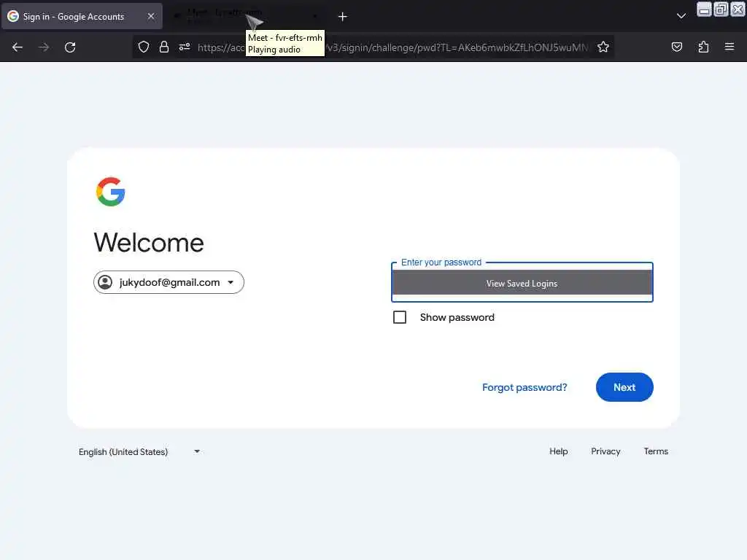The width and height of the screenshot is (747, 560).
Task: Enable the Show password checkbox
Action: tap(400, 318)
